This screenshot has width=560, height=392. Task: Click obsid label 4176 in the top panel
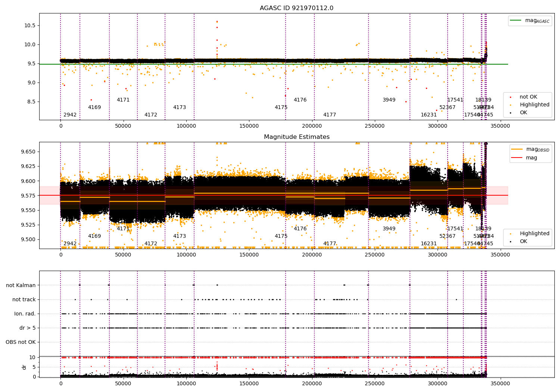300,100
